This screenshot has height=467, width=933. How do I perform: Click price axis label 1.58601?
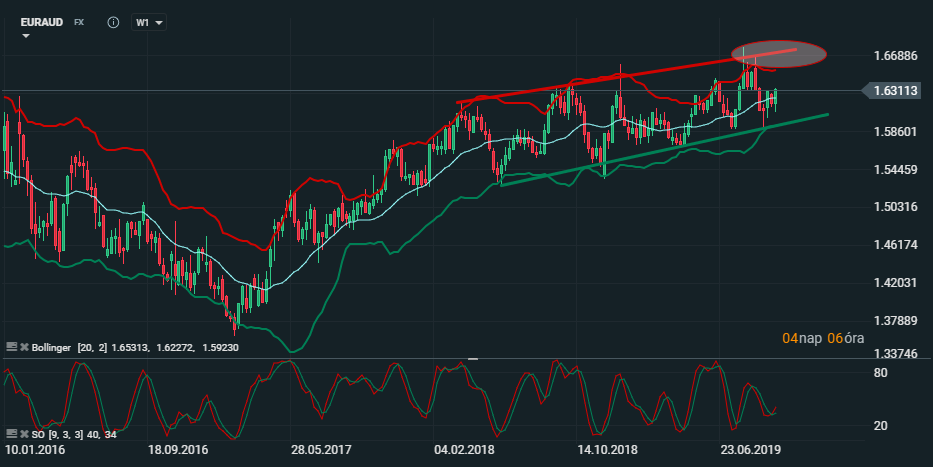point(896,131)
